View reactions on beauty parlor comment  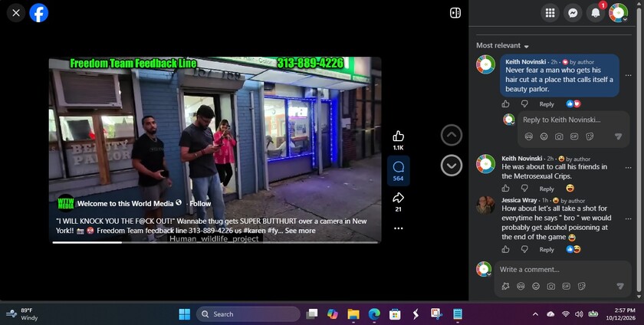(x=573, y=104)
